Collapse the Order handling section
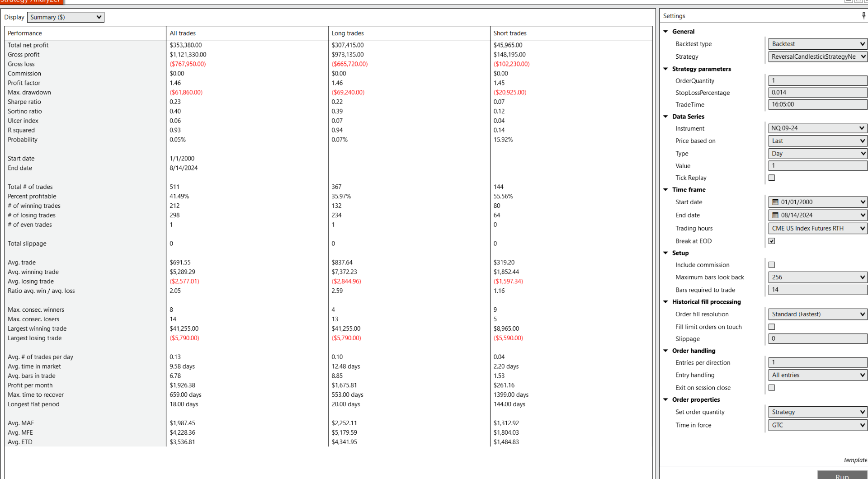The height and width of the screenshot is (479, 868). coord(665,351)
